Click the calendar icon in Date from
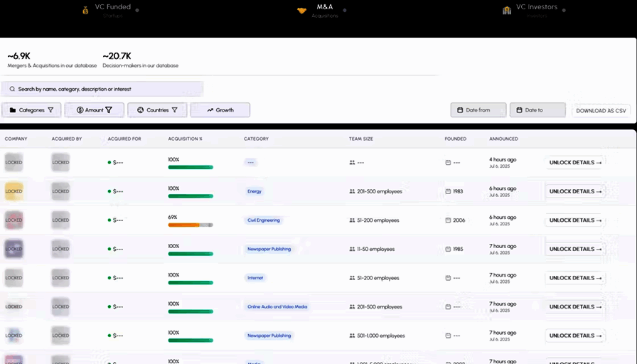637x364 pixels. 459,110
